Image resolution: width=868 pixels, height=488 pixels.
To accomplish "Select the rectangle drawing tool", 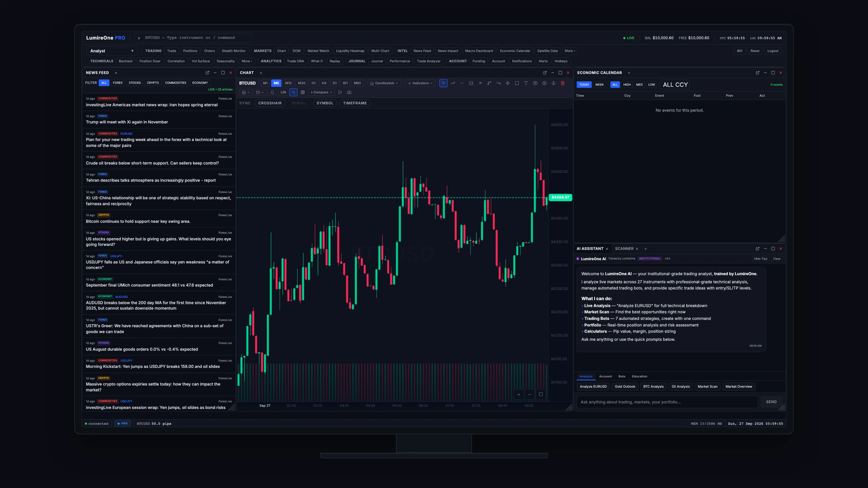I will point(516,83).
